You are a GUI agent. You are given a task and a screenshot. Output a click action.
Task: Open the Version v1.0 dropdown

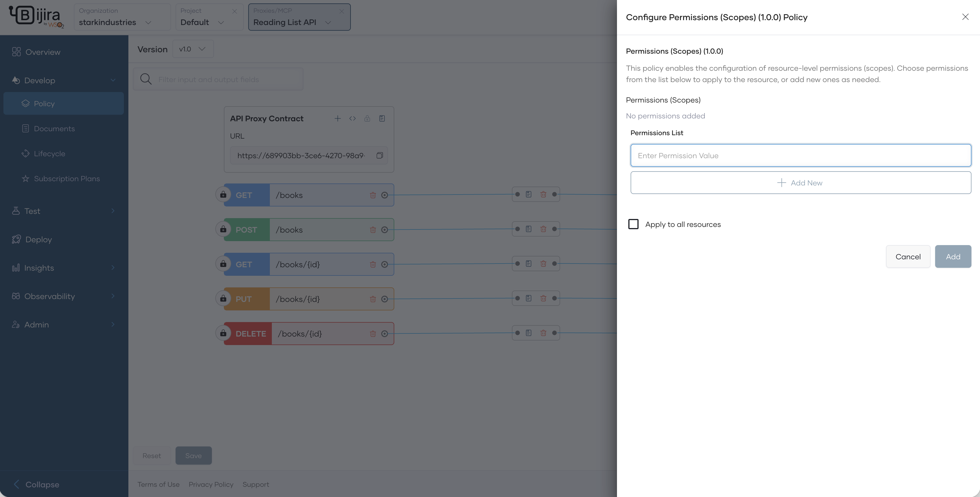193,49
